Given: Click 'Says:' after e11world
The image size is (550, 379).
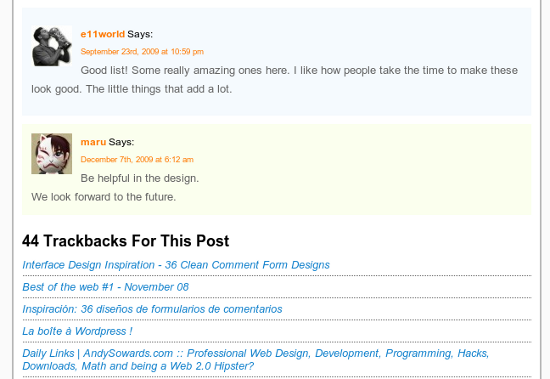Looking at the screenshot, I should [x=140, y=34].
